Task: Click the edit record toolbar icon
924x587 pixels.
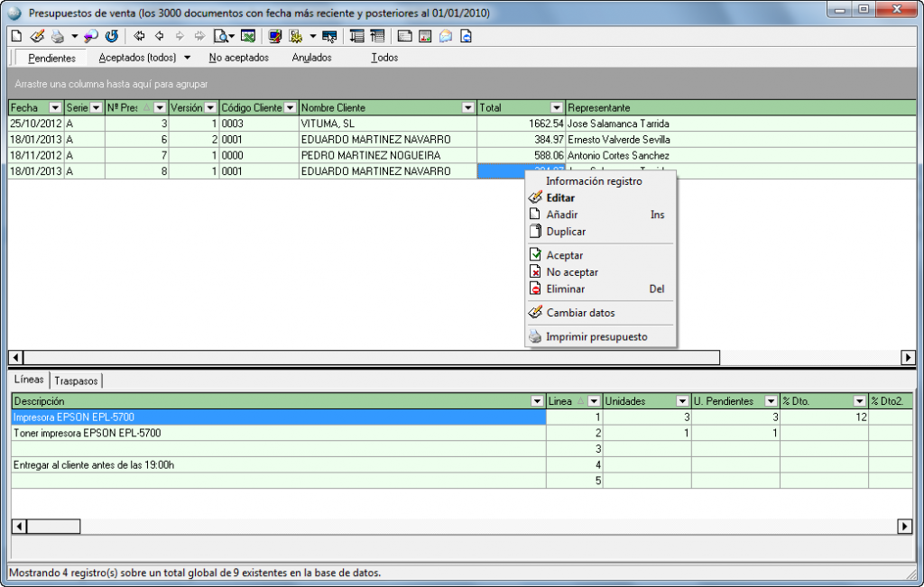Action: [x=37, y=37]
